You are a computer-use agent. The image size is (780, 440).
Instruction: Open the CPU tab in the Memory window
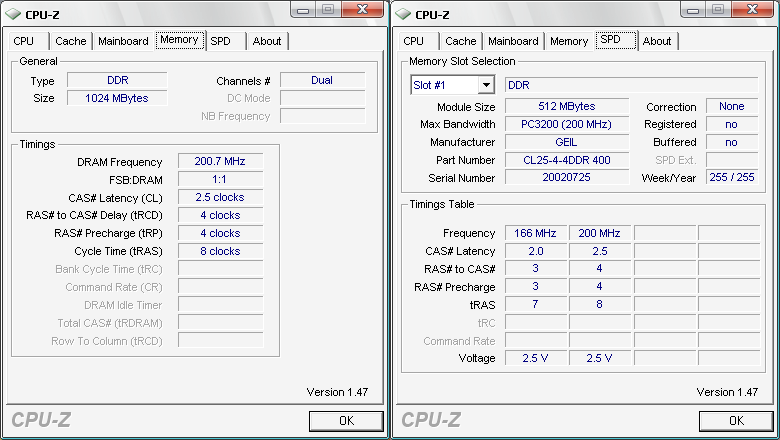24,42
